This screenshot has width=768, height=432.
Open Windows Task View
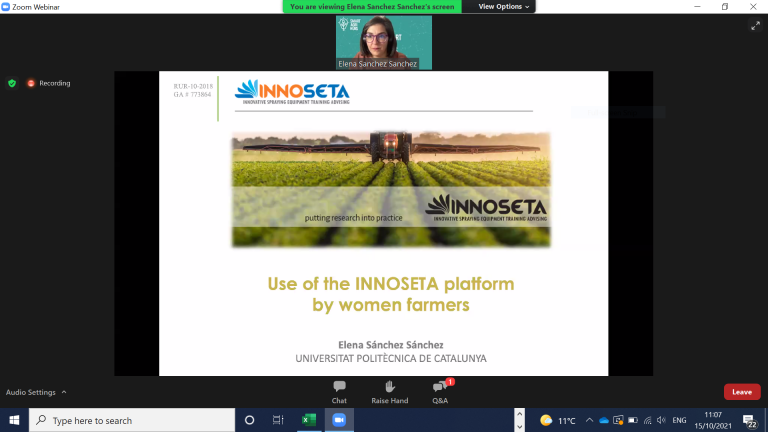[x=278, y=420]
